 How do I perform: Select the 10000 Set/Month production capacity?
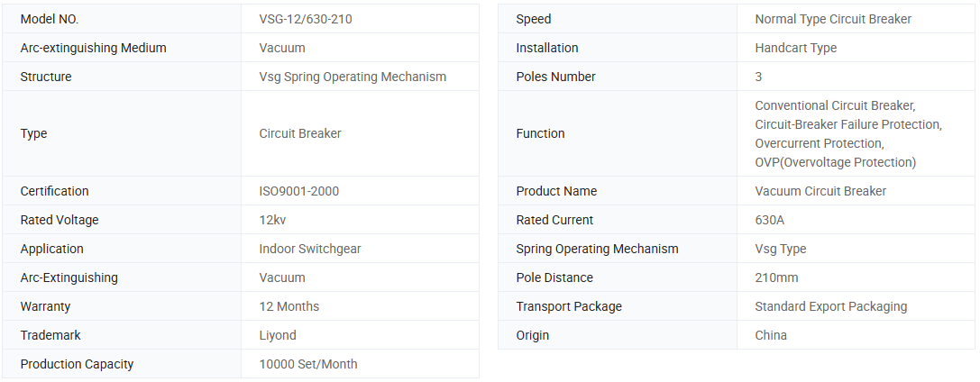pyautogui.click(x=308, y=364)
